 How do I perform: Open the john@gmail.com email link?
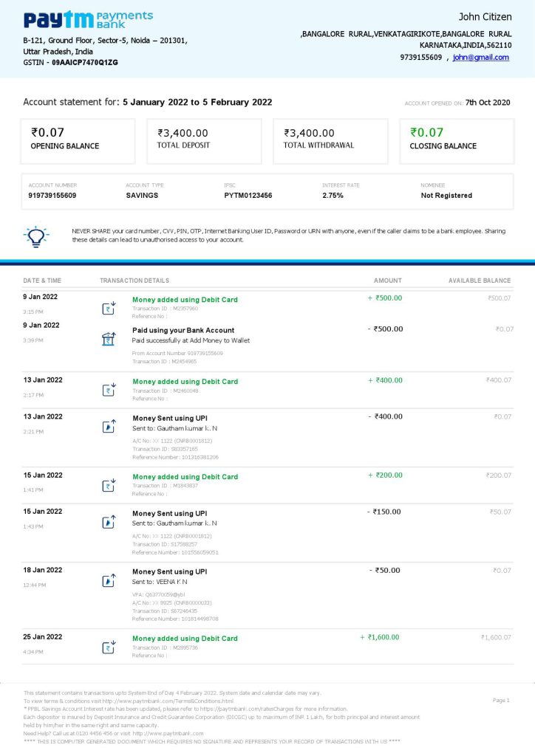tap(480, 58)
